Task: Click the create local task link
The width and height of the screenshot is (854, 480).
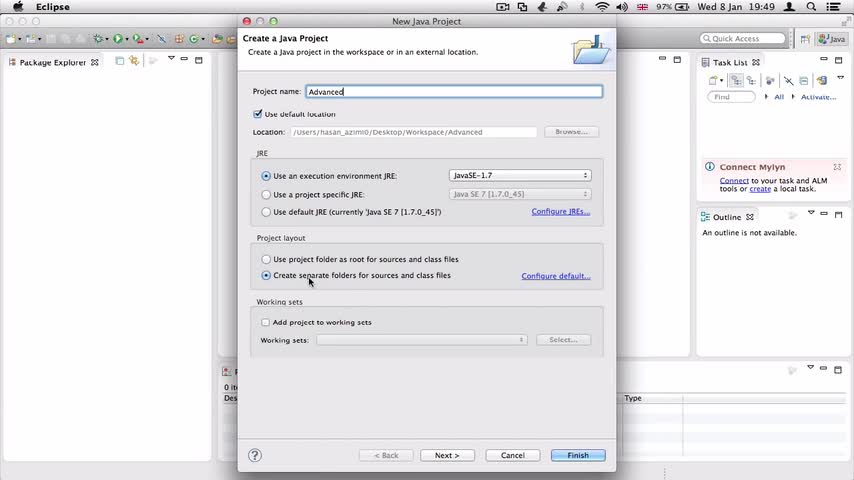Action: pos(760,189)
